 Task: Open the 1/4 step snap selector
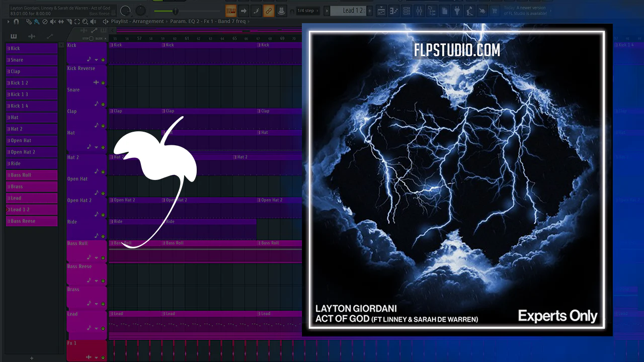click(308, 11)
